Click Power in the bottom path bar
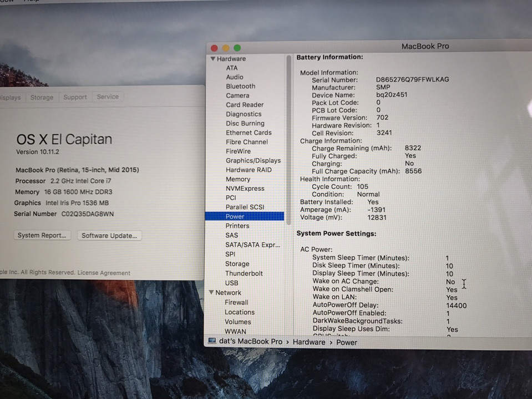Screen dimensions: 532x399 pyautogui.click(x=346, y=342)
